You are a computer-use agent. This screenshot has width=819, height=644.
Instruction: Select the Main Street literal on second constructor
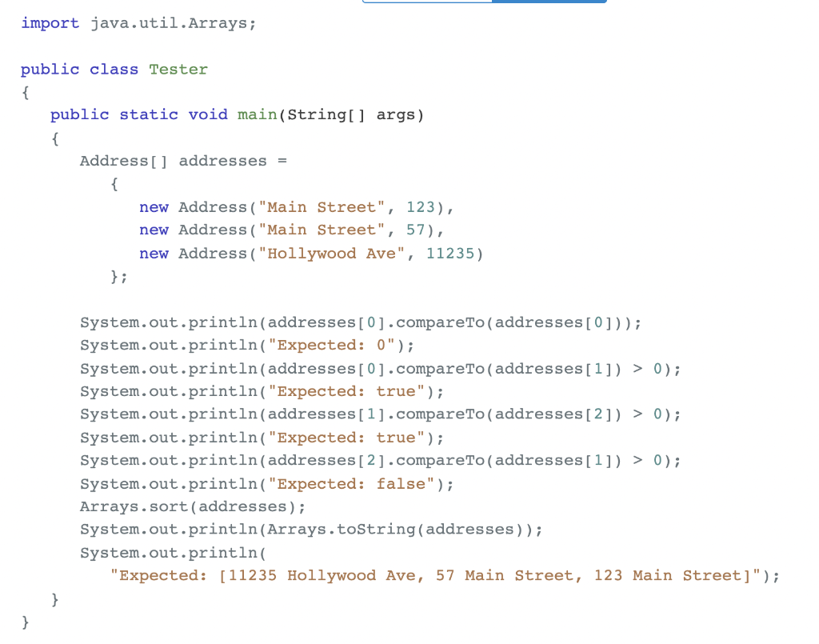pyautogui.click(x=321, y=230)
